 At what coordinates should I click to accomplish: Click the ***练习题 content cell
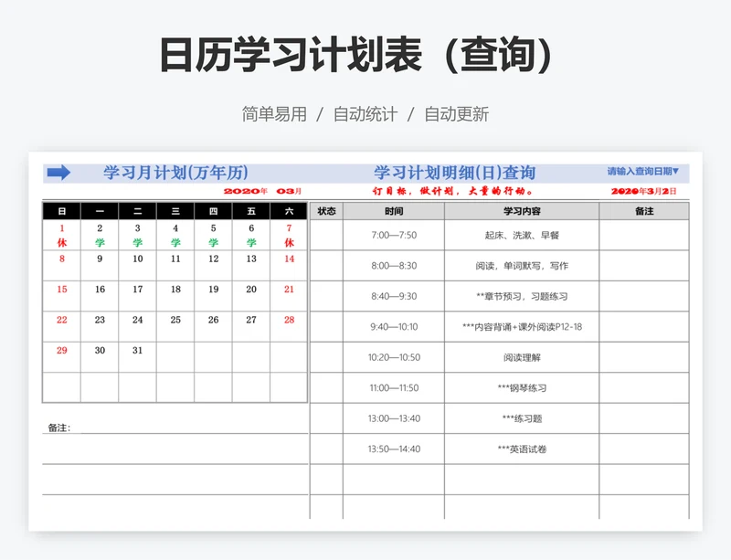coord(522,418)
